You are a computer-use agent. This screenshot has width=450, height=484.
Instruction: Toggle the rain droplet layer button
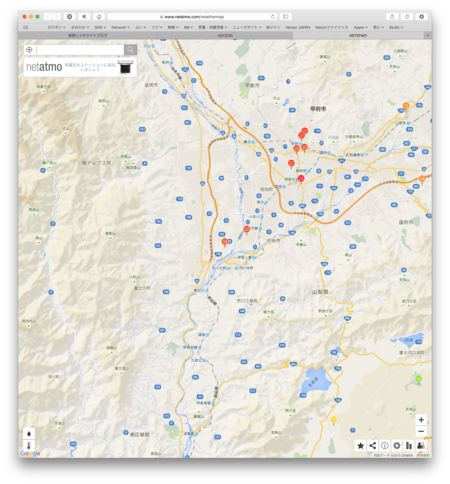coord(29,433)
